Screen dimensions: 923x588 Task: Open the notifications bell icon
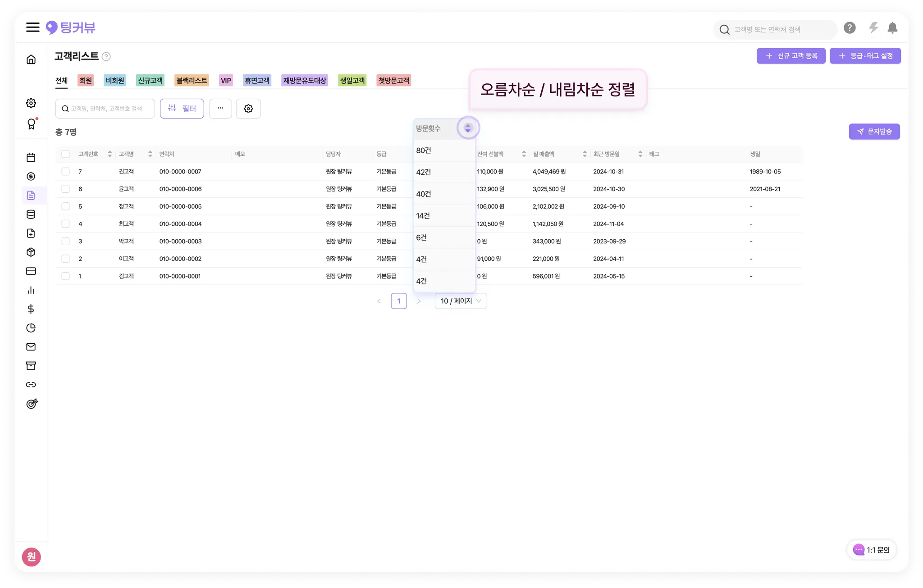point(892,28)
